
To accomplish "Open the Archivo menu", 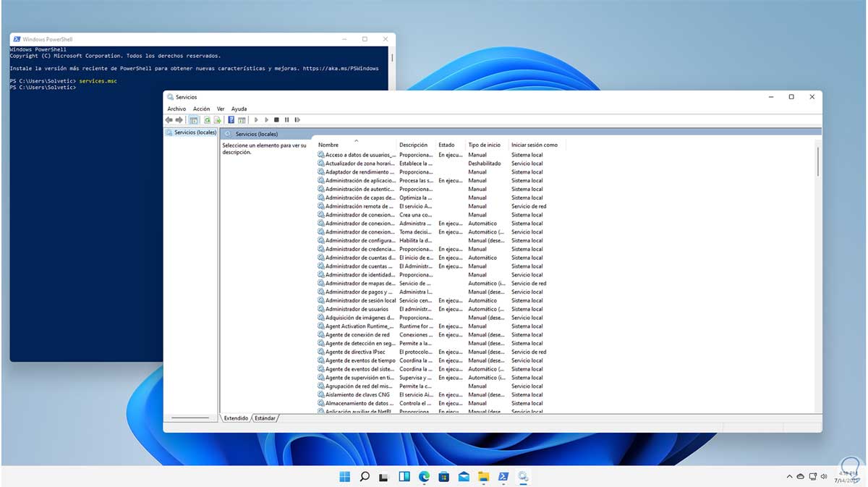I will click(176, 109).
